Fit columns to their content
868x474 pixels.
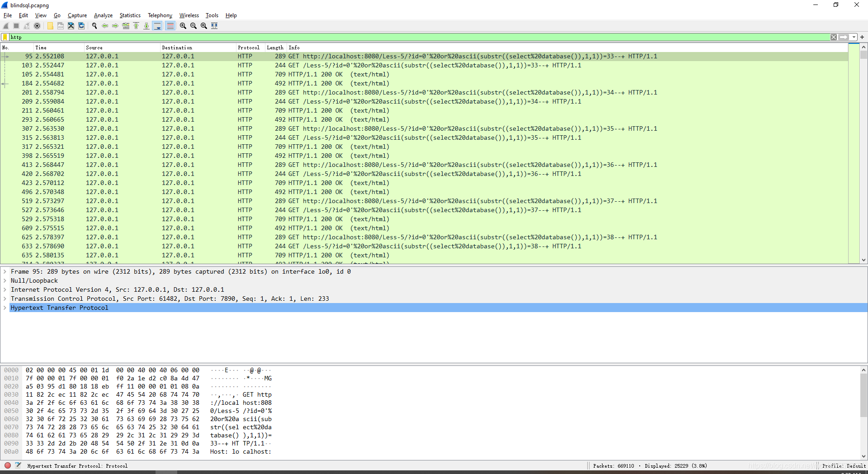[x=214, y=26]
